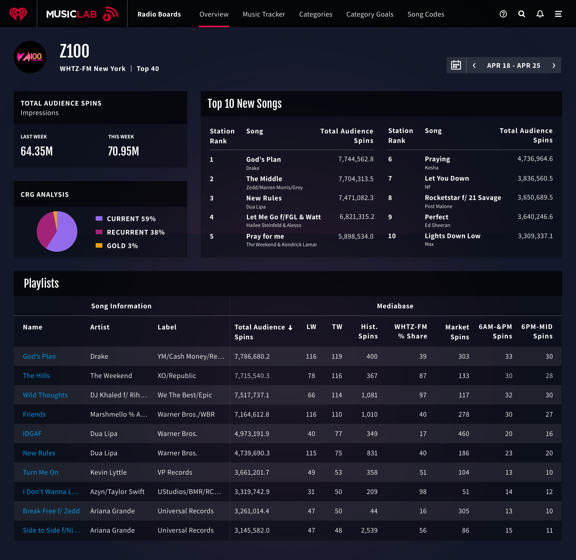Open notifications bell icon
Screen dimensions: 576x560
point(540,14)
